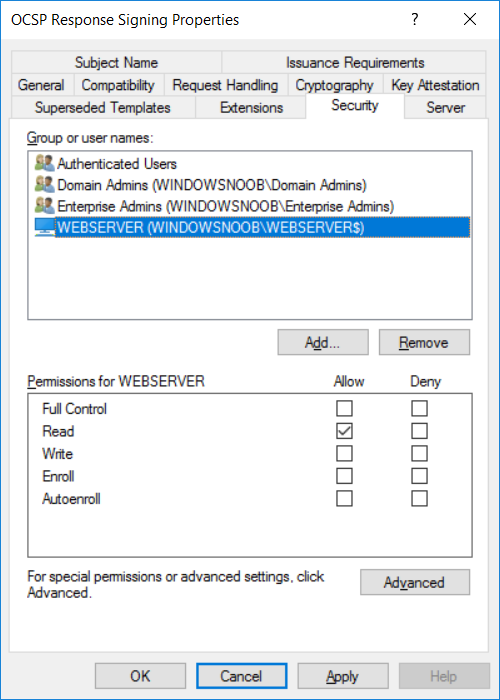This screenshot has height=700, width=500.
Task: Remove the selected WEBSERVER entry
Action: tap(424, 342)
